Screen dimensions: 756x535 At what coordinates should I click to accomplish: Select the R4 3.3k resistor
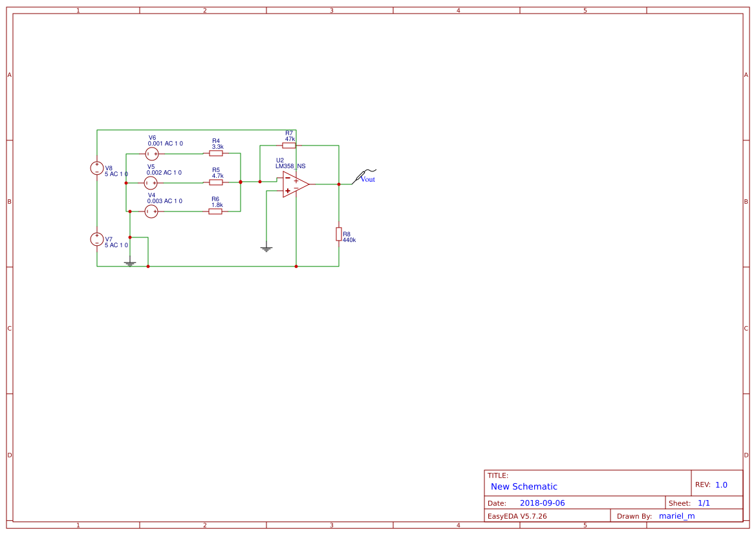[216, 154]
